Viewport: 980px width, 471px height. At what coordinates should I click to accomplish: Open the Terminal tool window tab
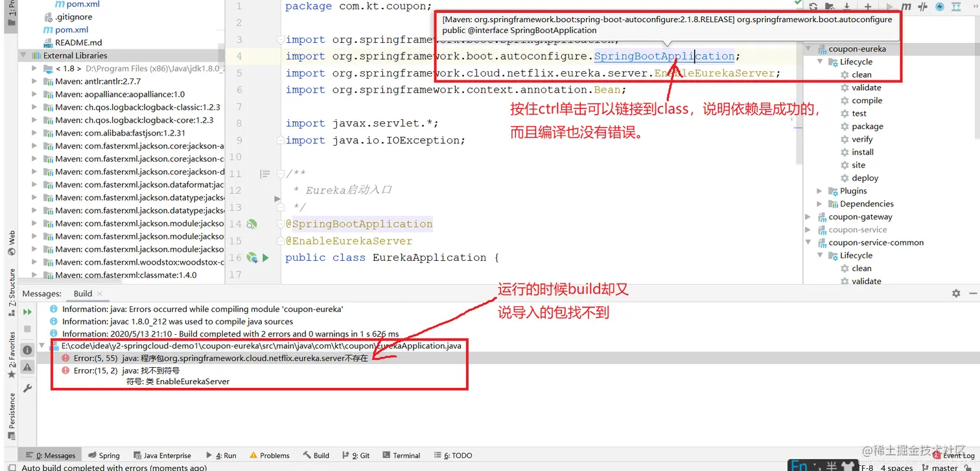[x=401, y=455]
